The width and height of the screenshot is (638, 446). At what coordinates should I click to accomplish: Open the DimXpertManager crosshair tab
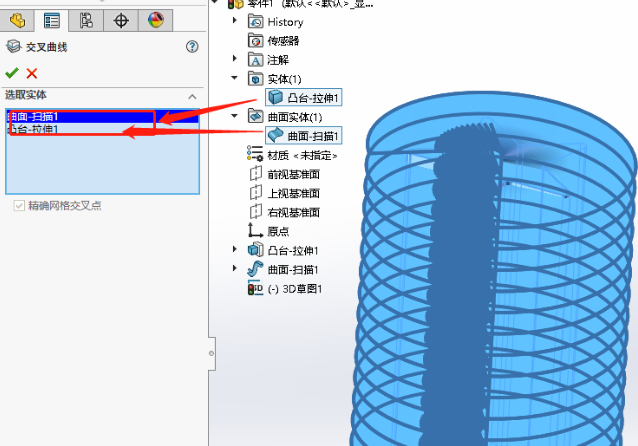click(x=121, y=20)
